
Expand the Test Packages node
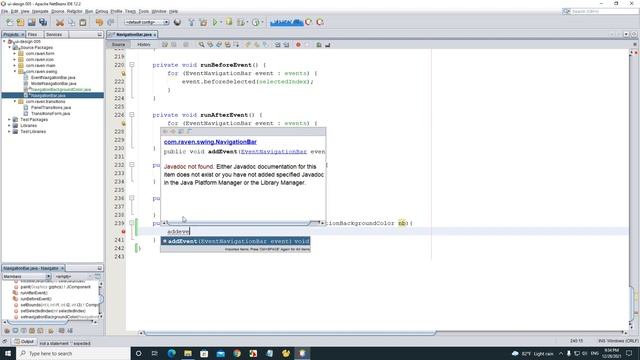pyautogui.click(x=10, y=120)
